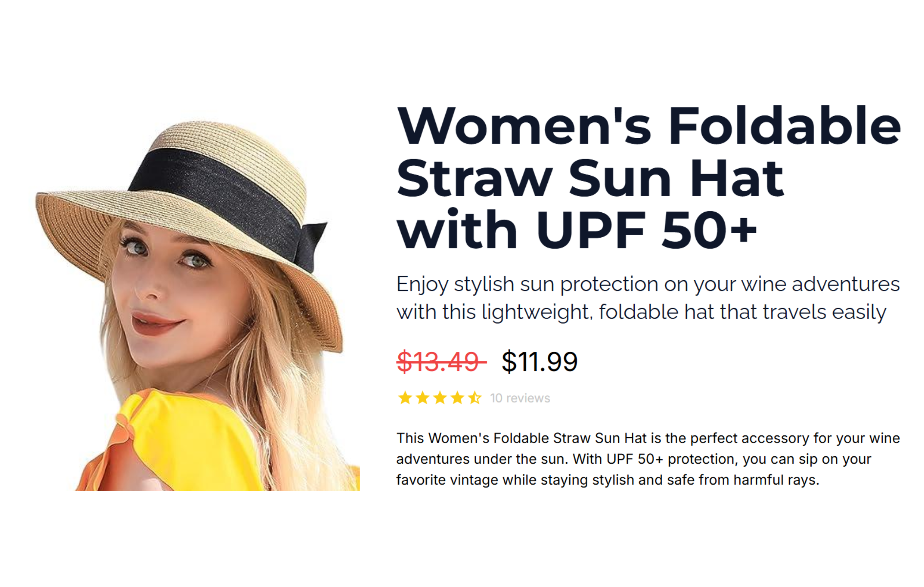Select the $11.99 sale price
The height and width of the screenshot is (587, 924).
click(x=539, y=361)
